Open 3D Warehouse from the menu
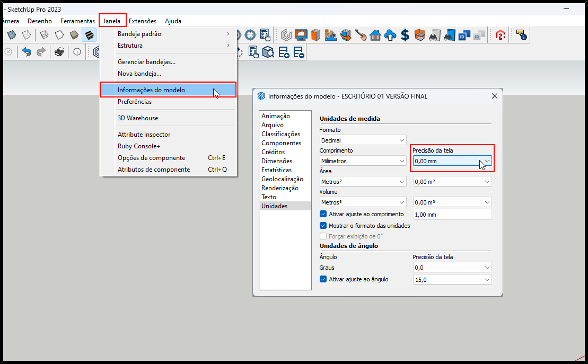The image size is (588, 364). [168, 118]
